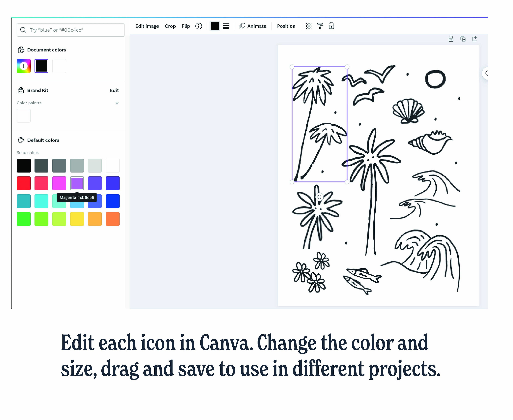
Task: Select the paint roller copy style tool
Action: tap(320, 26)
